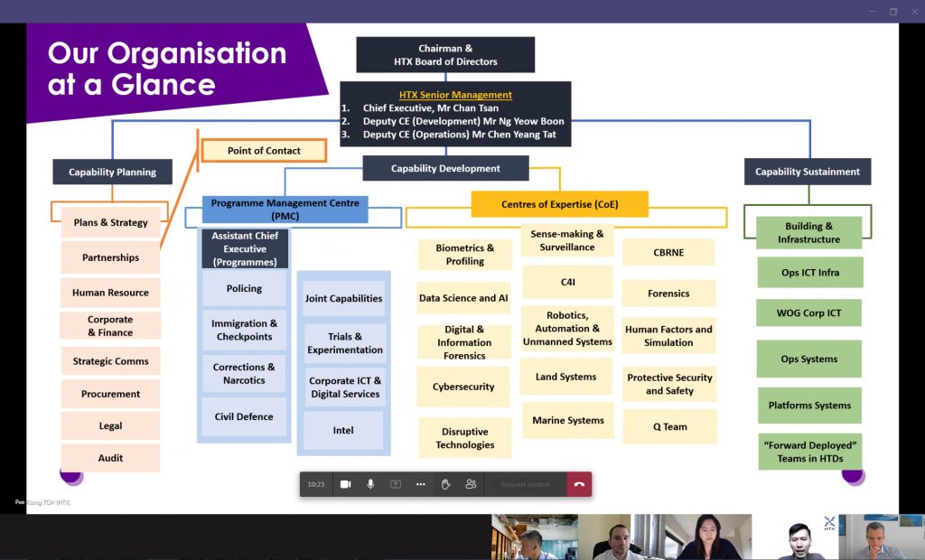Screen dimensions: 925x560
Task: Raise your hand in the meeting
Action: [445, 484]
